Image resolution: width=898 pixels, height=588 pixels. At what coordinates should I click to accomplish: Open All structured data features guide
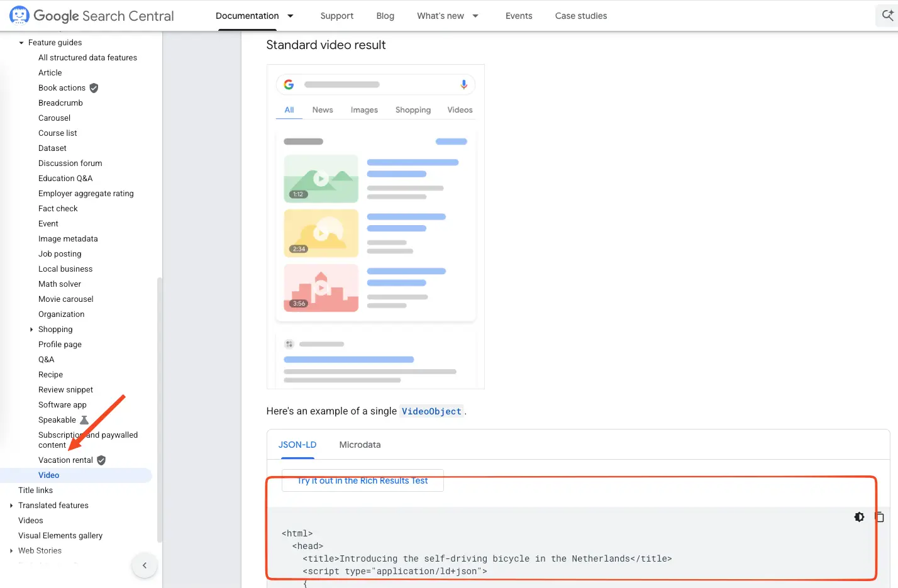click(x=87, y=58)
